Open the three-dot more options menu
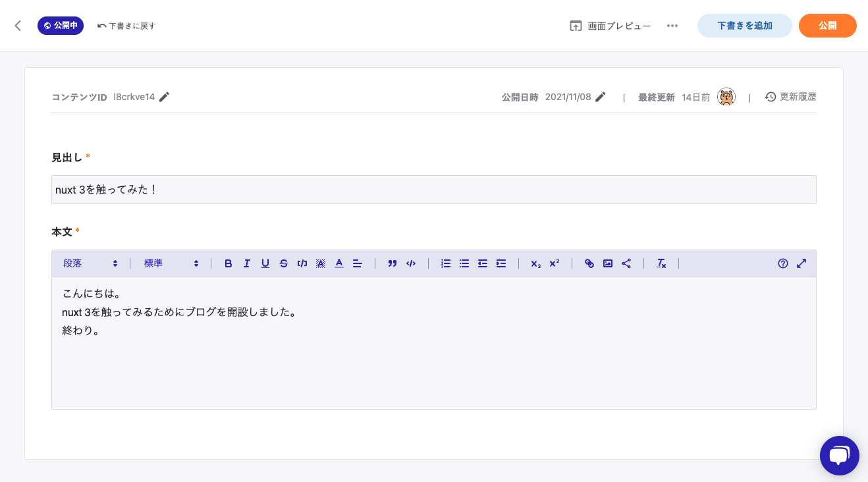 [672, 26]
